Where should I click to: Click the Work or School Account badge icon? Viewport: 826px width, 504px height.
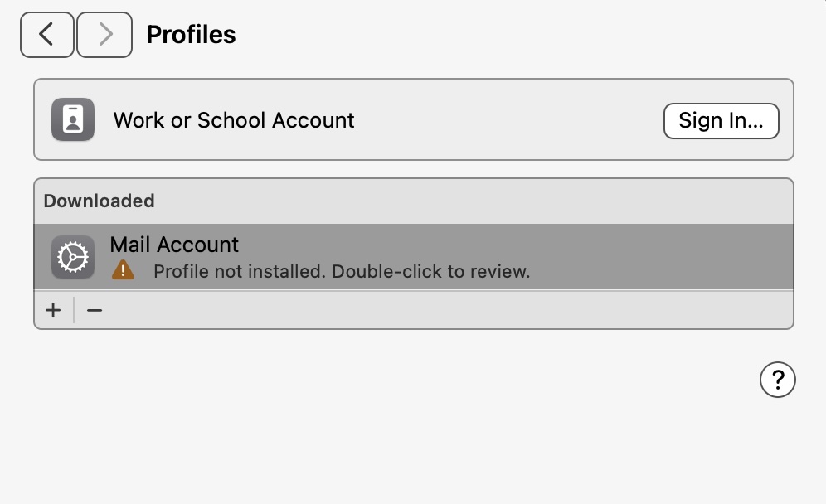coord(73,119)
